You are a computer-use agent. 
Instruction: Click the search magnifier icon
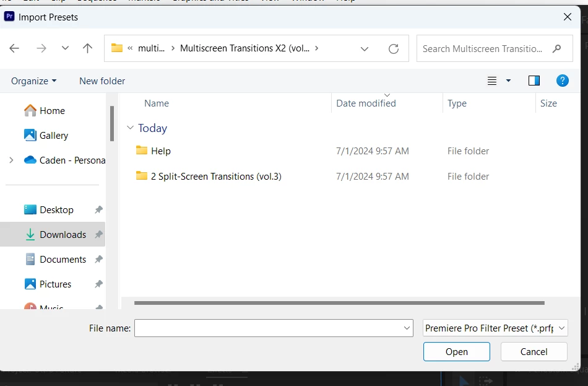[x=557, y=48]
